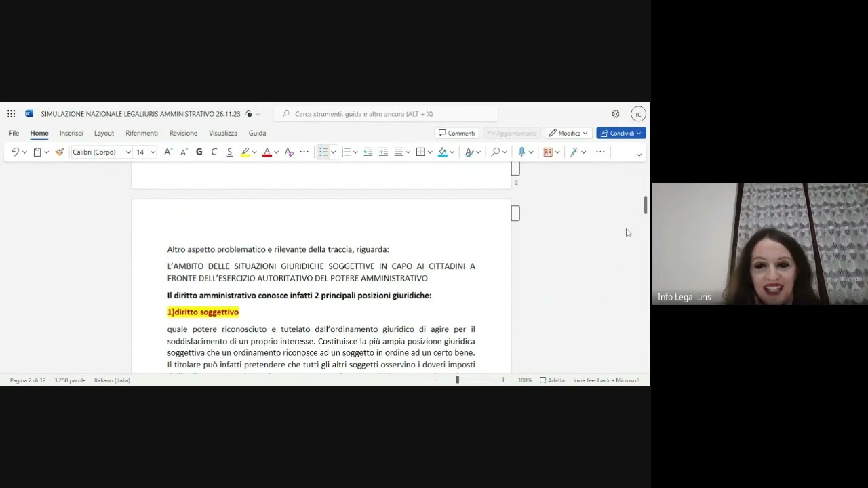Viewport: 868px width, 488px height.
Task: Apply red font color
Action: point(267,152)
